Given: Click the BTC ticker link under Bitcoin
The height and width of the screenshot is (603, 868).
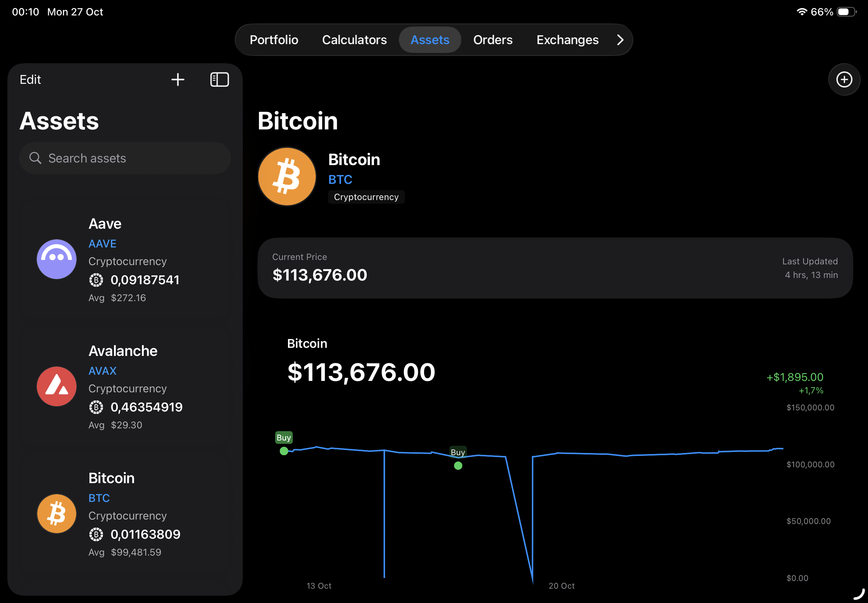Looking at the screenshot, I should (340, 179).
